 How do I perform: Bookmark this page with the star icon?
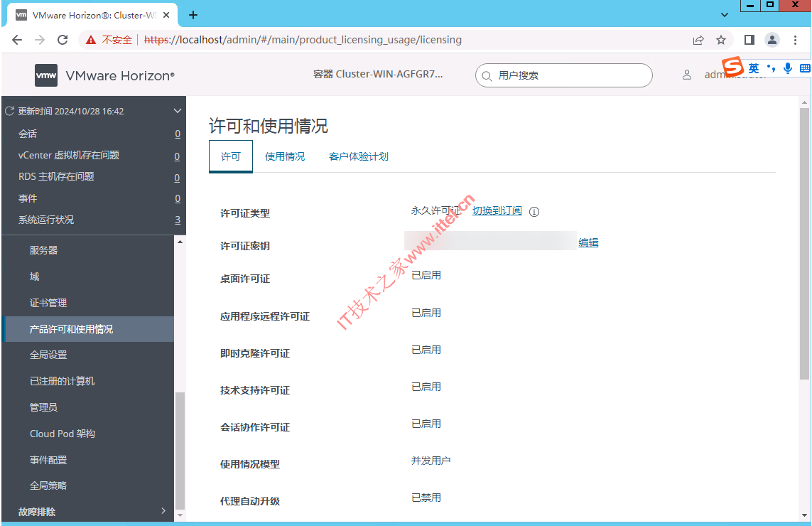coord(721,40)
